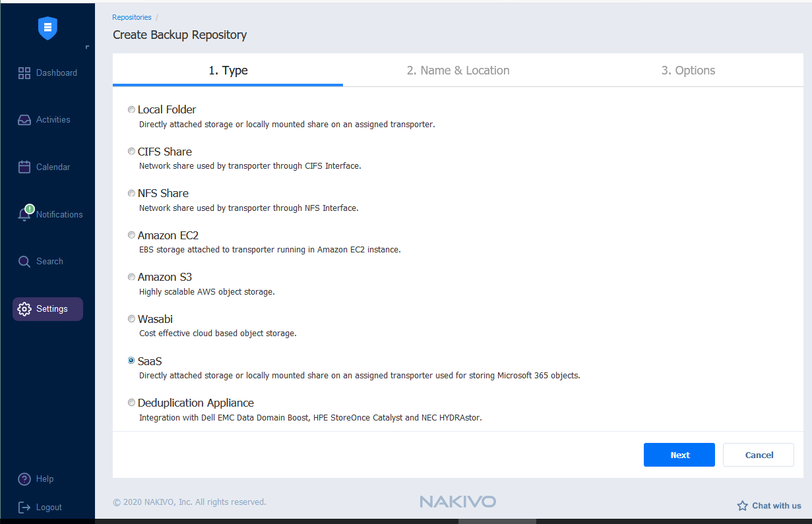
Task: Click the NAKIVO footer logo
Action: [x=458, y=502]
